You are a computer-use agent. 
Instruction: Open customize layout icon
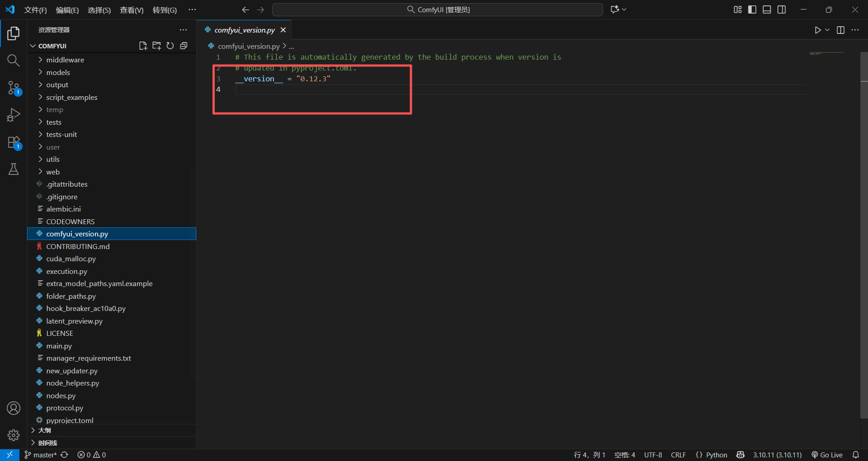point(737,9)
